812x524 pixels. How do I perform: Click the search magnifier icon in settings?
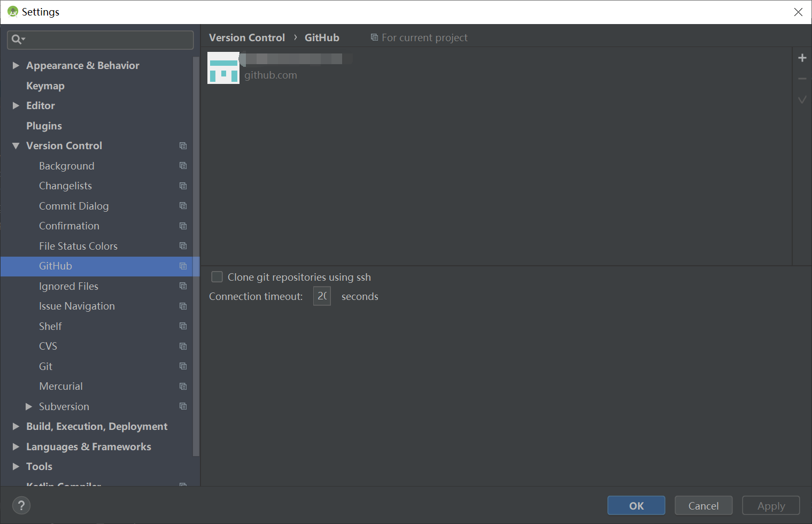(18, 39)
